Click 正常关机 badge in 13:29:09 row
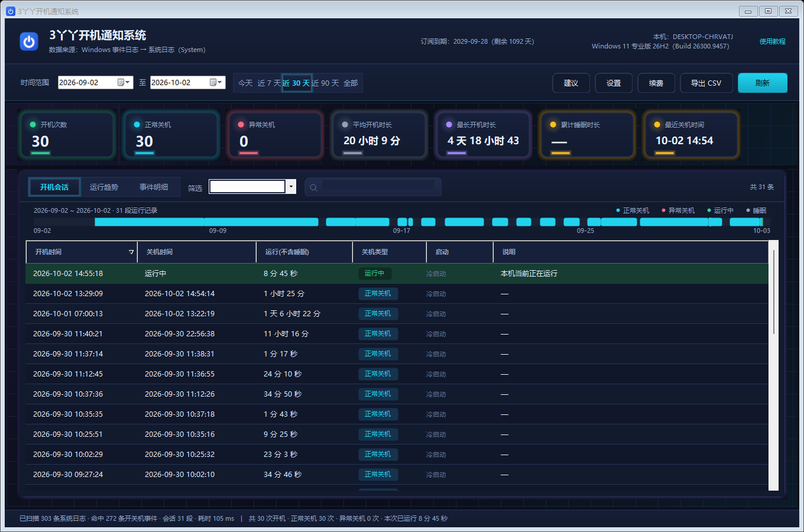The image size is (804, 532). 378,294
